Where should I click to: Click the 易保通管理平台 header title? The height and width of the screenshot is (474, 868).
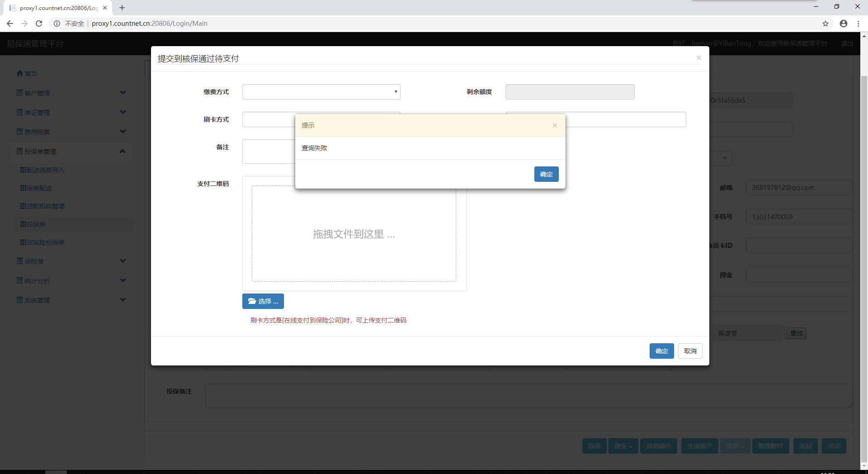pyautogui.click(x=35, y=44)
